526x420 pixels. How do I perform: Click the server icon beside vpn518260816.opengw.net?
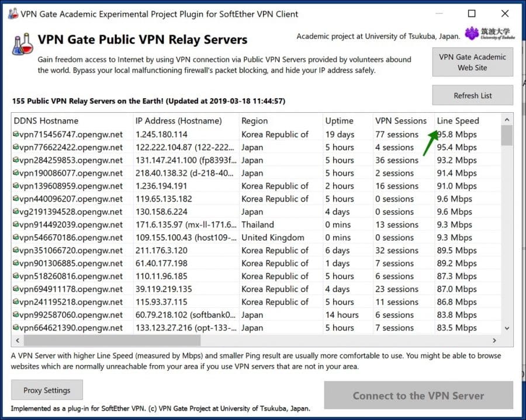(16, 276)
